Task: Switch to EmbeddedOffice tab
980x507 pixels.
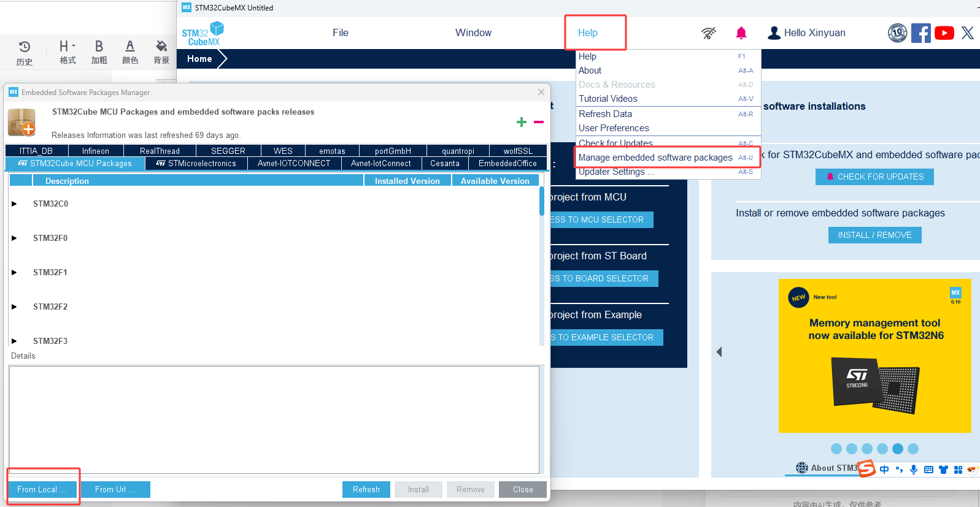Action: [x=507, y=164]
